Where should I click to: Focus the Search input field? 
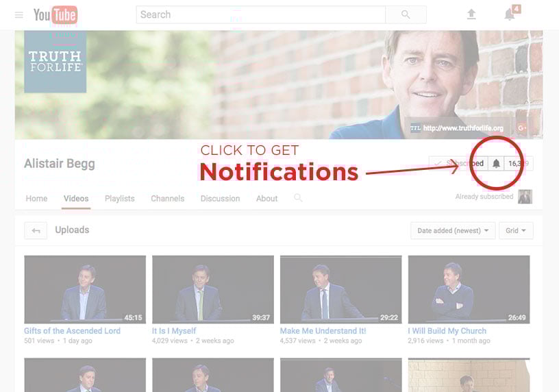coord(260,14)
